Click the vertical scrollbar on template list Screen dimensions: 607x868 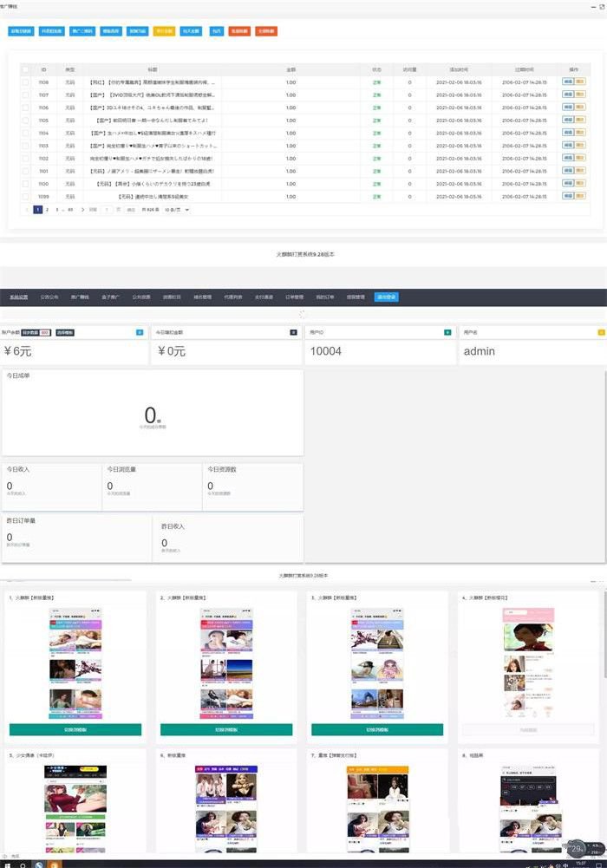pos(604,642)
